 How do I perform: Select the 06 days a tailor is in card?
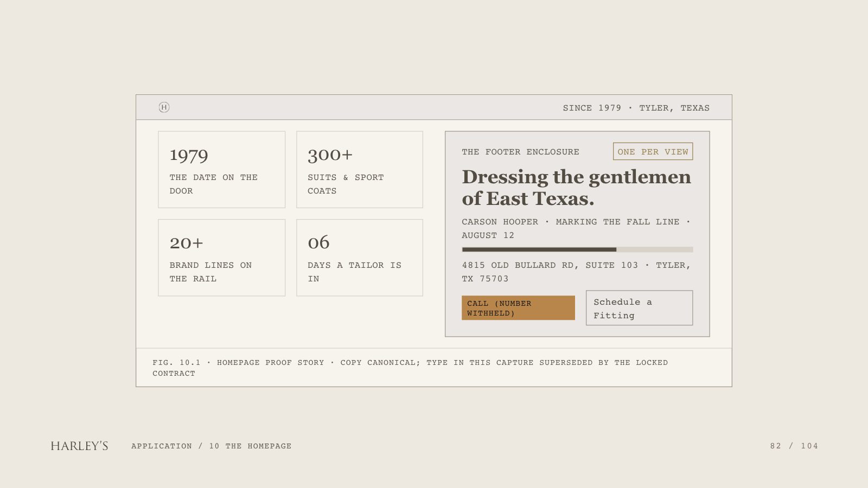360,258
